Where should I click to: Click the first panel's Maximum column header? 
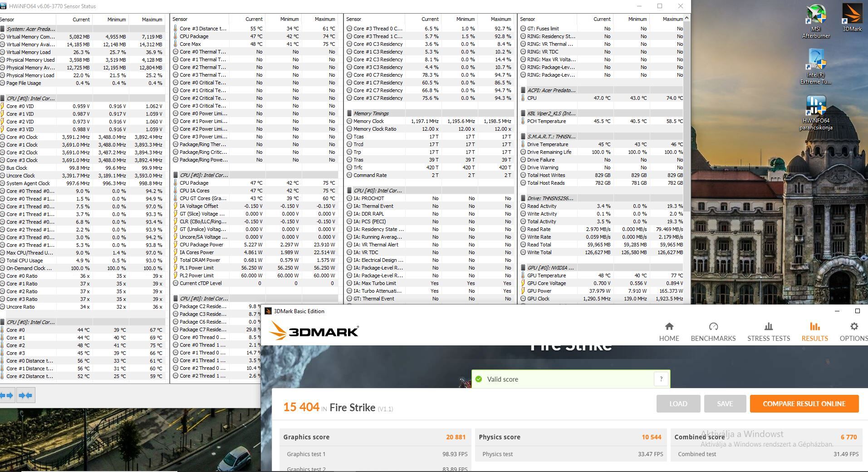(147, 20)
